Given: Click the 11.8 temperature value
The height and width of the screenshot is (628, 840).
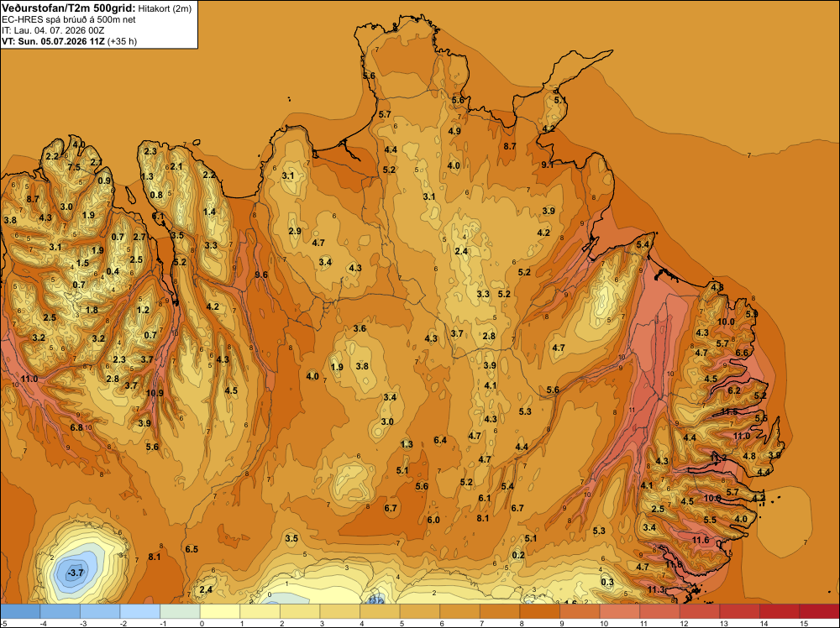Looking at the screenshot, I should pos(674,565).
